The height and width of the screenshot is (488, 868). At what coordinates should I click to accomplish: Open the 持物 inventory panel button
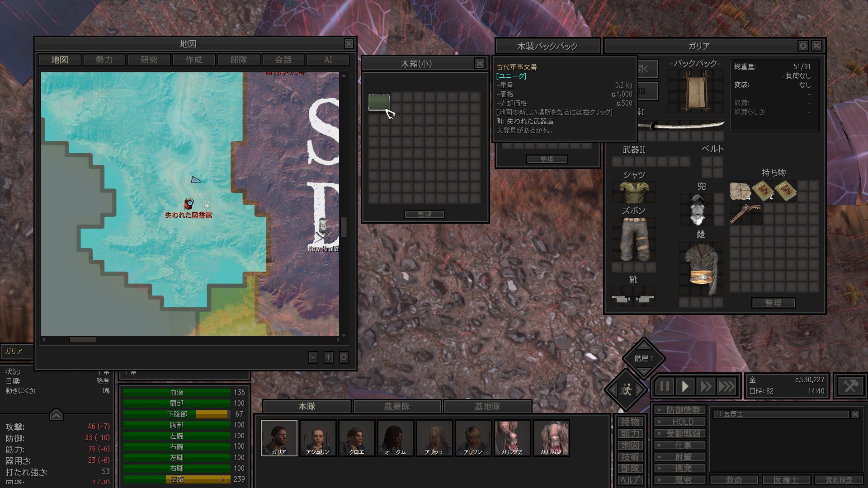630,422
